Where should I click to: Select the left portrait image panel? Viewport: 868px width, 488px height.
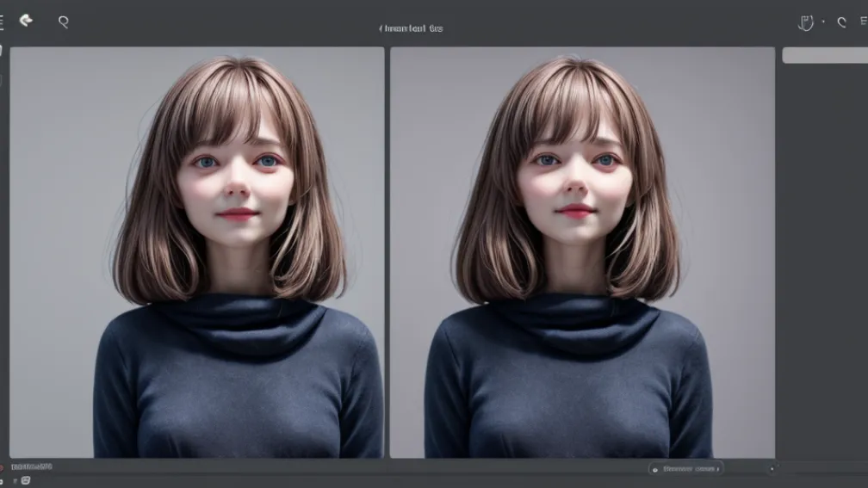(x=197, y=252)
